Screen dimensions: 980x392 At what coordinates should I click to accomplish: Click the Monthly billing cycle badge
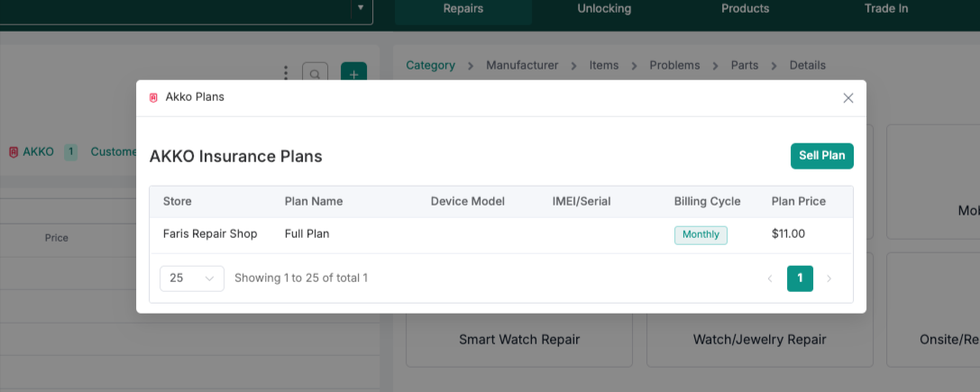701,234
